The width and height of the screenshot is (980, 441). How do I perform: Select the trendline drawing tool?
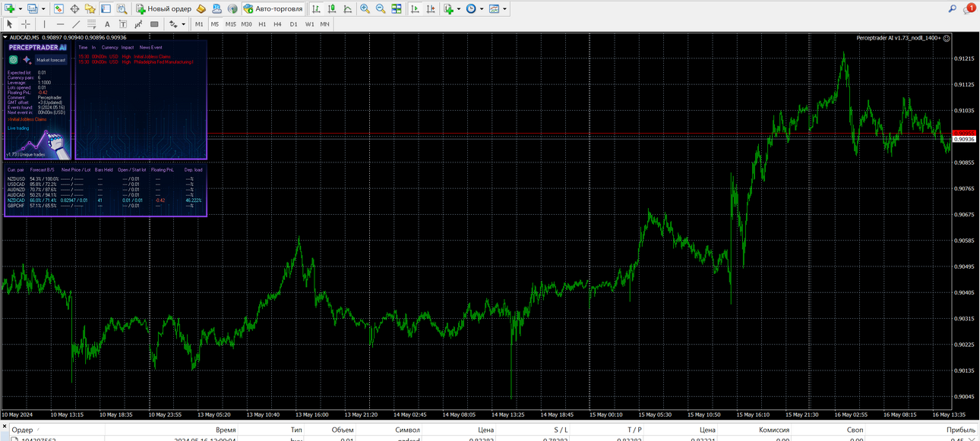[x=76, y=24]
